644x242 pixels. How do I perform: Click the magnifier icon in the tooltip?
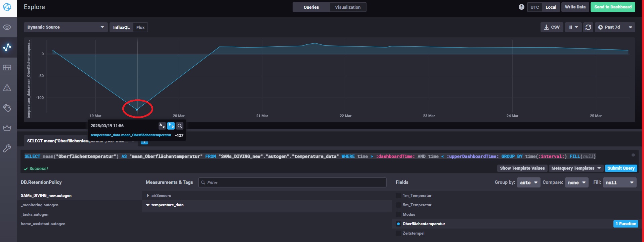point(180,126)
